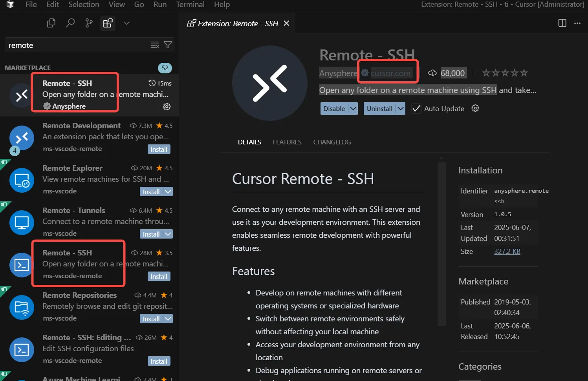Click the 15ms activation time indicator
Image resolution: width=588 pixels, height=381 pixels.
(160, 83)
